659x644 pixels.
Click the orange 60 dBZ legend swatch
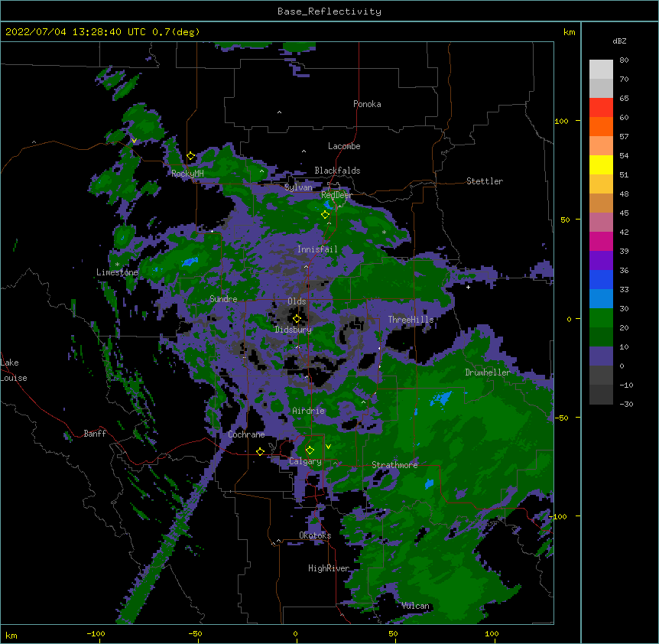coord(601,126)
